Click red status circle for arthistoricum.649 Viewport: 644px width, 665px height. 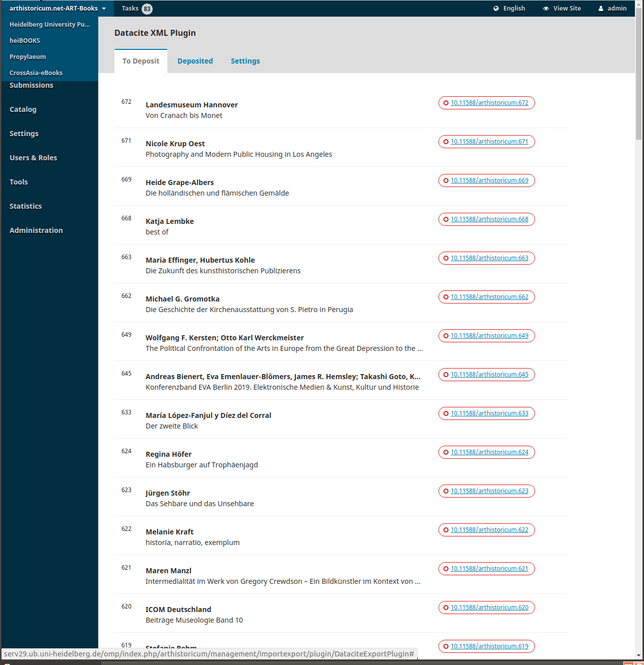tap(446, 336)
